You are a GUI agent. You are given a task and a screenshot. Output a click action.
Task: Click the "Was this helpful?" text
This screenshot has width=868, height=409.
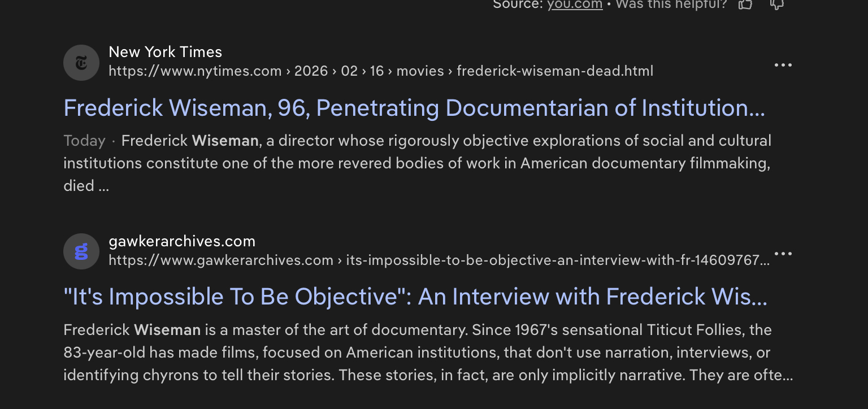tap(671, 5)
